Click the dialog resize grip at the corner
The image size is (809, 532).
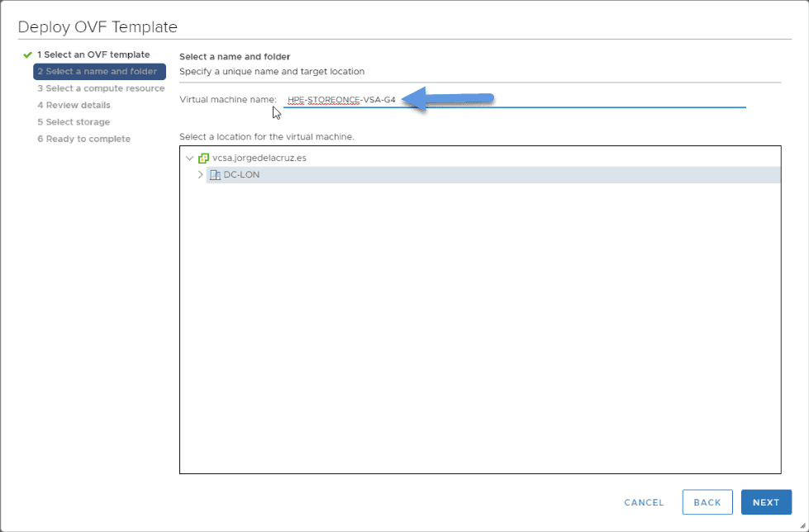802,526
